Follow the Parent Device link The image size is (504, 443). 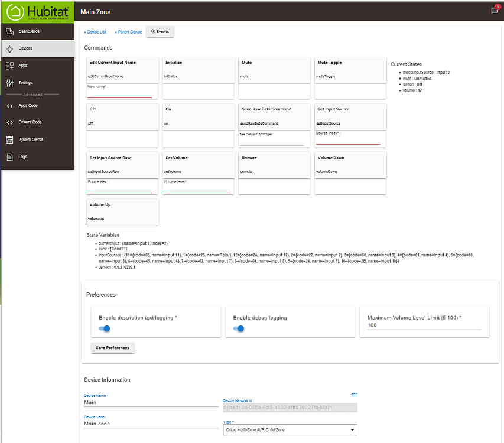pyautogui.click(x=128, y=32)
